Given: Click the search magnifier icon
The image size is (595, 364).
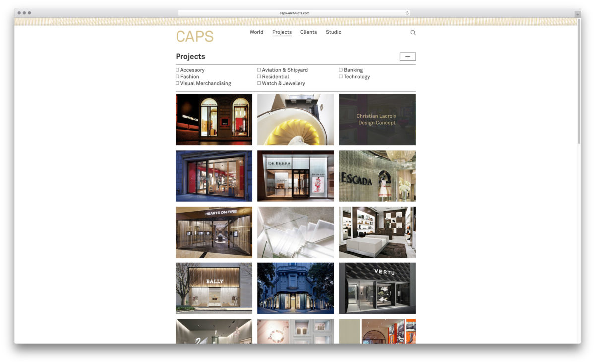Looking at the screenshot, I should coord(413,33).
